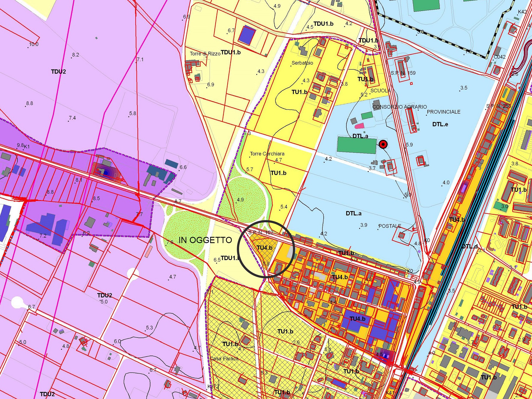Screen dimensions: 532x399
Task: Click the C042 marker label
Action: coord(500,57)
